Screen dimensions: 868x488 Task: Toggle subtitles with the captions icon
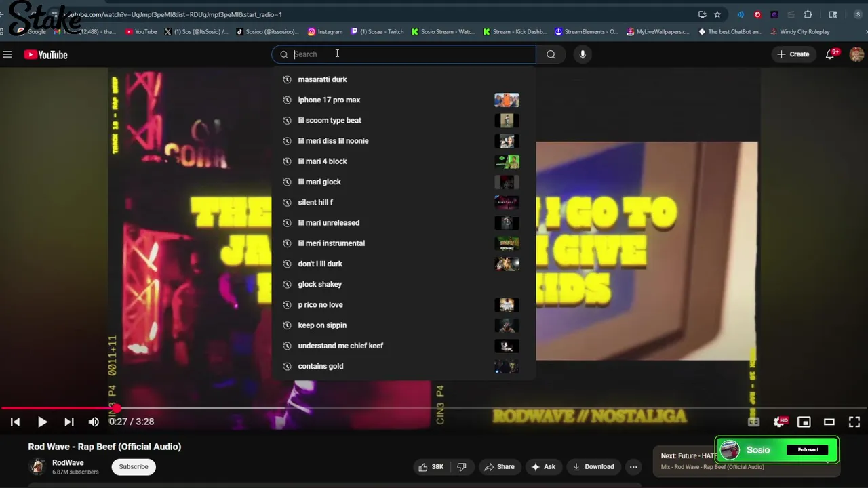tap(753, 422)
